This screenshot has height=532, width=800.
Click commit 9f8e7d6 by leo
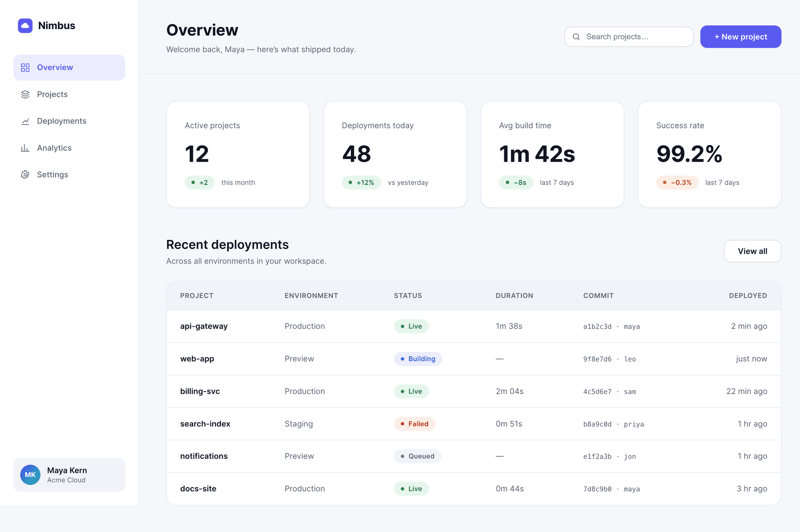point(610,360)
